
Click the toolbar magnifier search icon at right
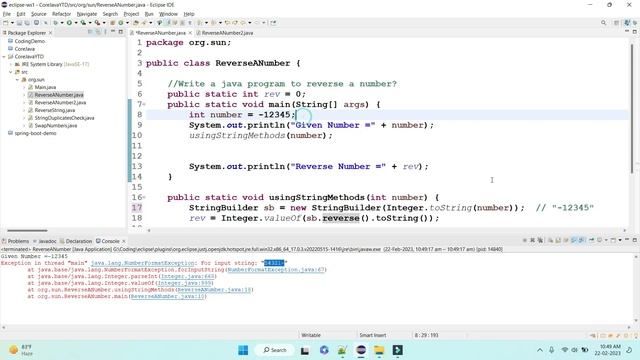[603, 23]
